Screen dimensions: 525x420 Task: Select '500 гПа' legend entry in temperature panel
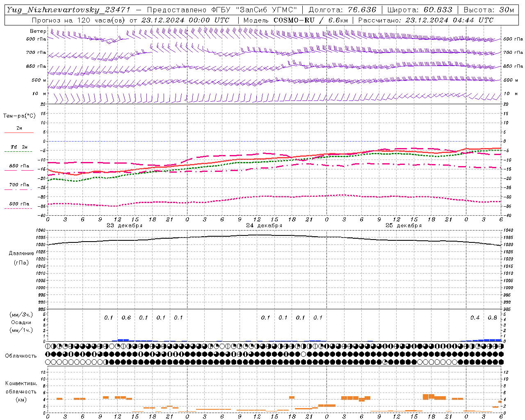(x=19, y=204)
